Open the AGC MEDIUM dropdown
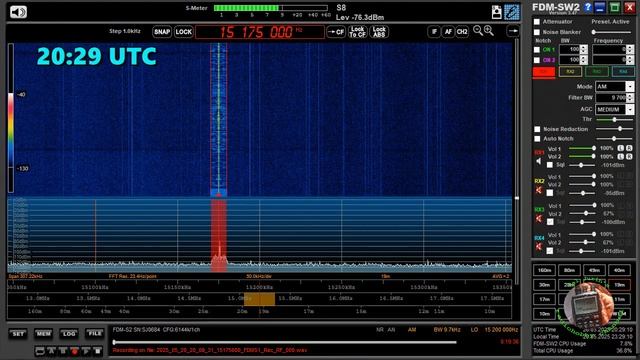 click(614, 109)
